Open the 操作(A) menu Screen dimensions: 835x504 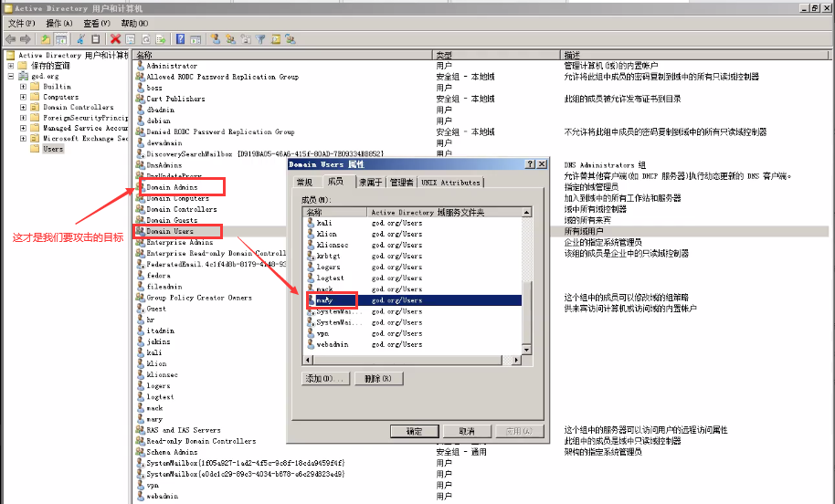coord(58,23)
